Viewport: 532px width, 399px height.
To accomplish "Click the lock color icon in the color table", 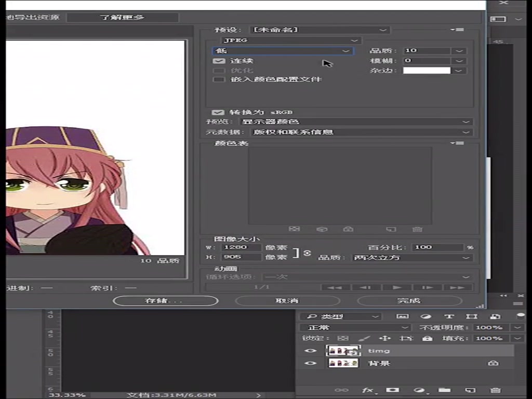I will click(x=349, y=229).
